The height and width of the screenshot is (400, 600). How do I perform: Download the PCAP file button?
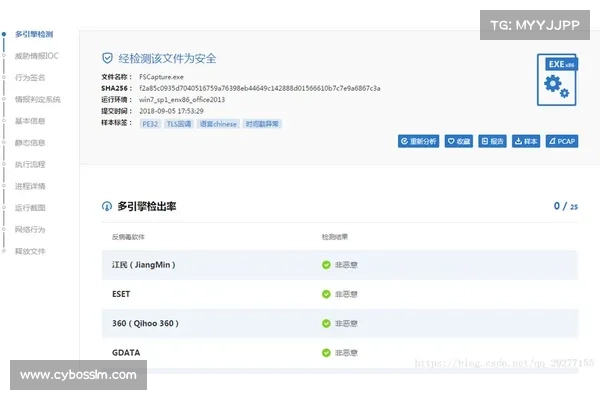click(x=562, y=141)
